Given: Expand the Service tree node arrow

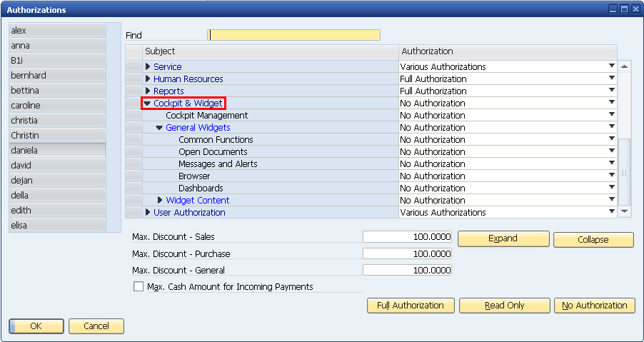Looking at the screenshot, I should coord(149,66).
